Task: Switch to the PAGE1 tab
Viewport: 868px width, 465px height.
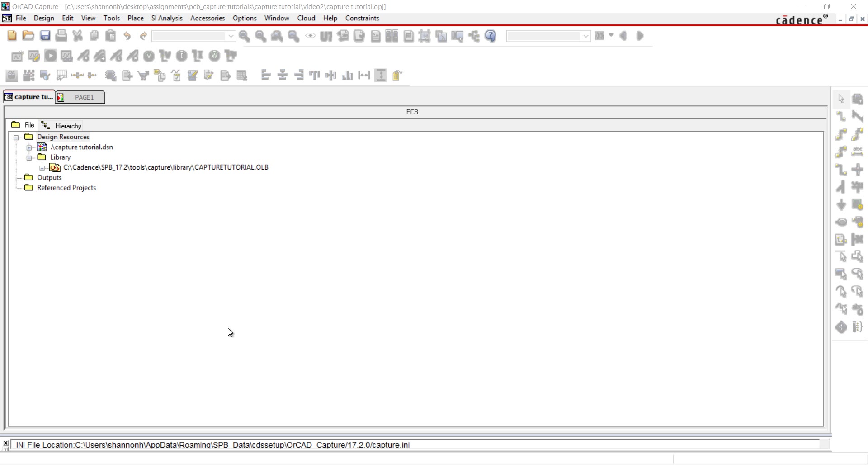Action: pyautogui.click(x=80, y=97)
